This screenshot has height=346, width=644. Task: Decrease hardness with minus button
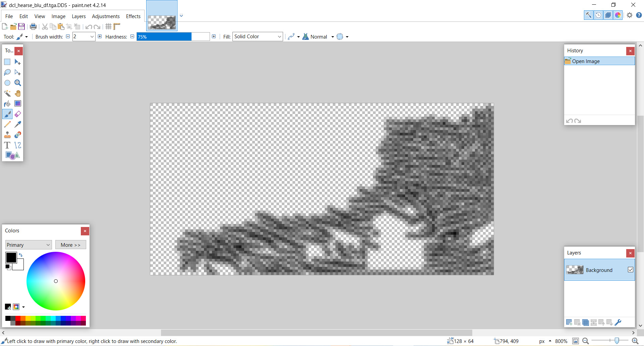click(x=132, y=37)
